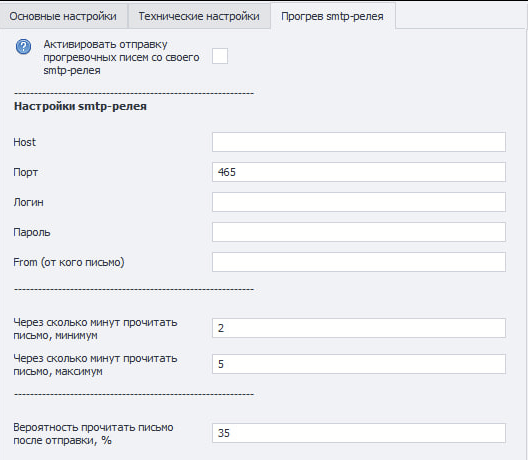Focus the Пароль input field

[x=359, y=232]
